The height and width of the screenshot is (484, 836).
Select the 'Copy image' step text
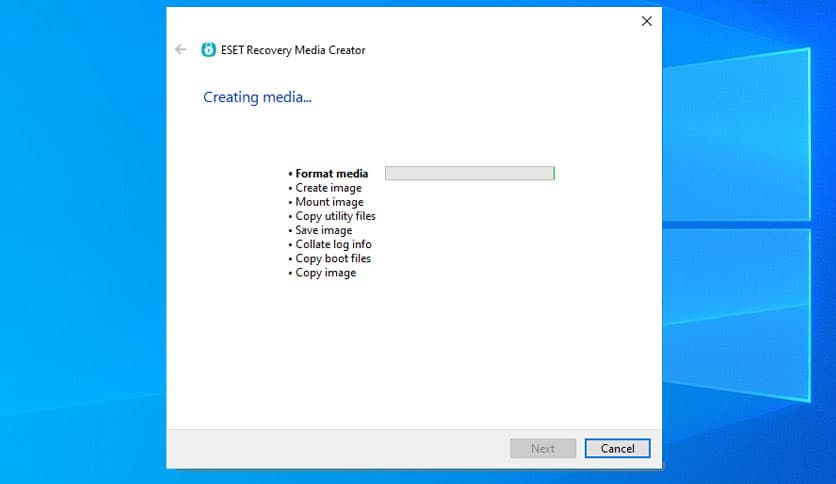[326, 273]
